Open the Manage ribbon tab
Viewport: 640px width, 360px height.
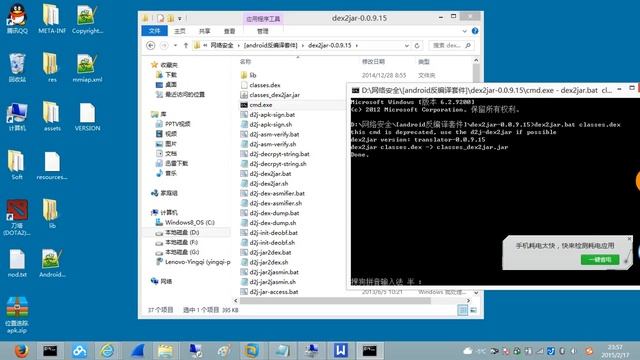[x=262, y=31]
